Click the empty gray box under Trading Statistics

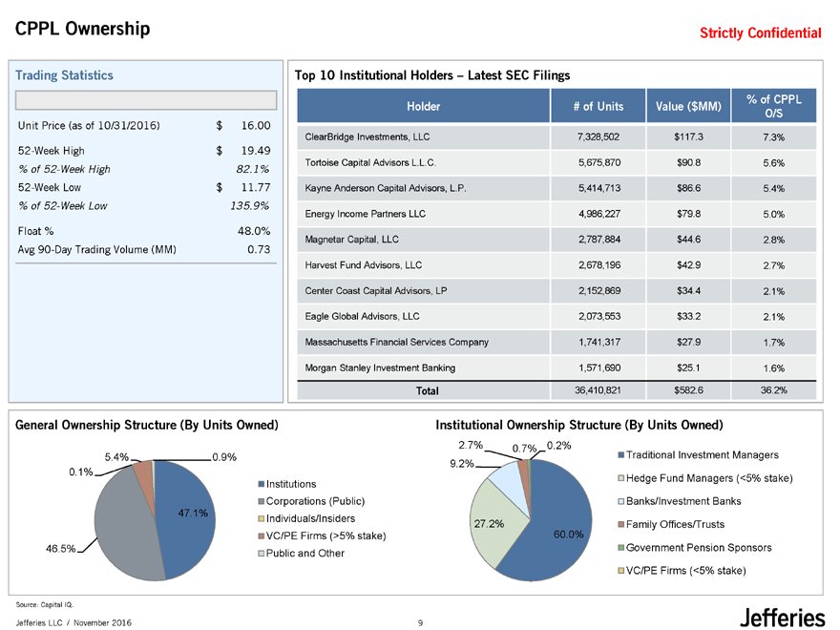(145, 100)
